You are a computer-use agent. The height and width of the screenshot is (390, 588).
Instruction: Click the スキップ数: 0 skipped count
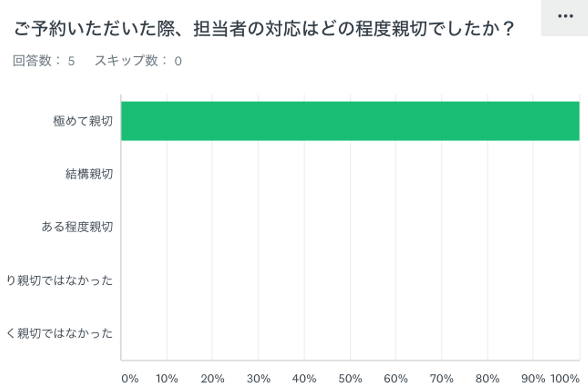138,61
